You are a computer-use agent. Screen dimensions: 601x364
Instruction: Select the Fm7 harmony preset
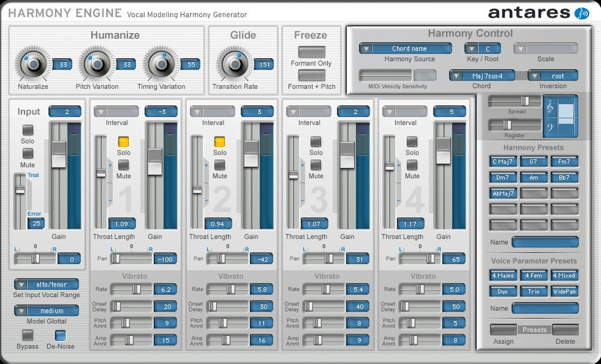point(564,162)
